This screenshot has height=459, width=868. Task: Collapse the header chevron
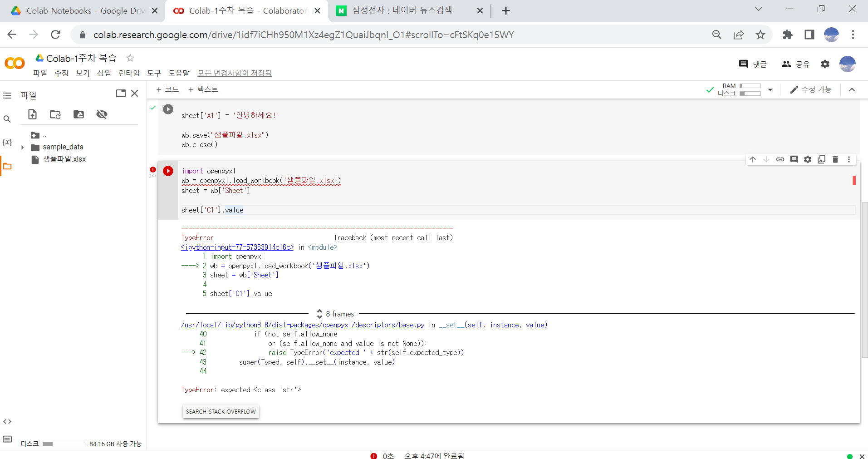click(852, 89)
